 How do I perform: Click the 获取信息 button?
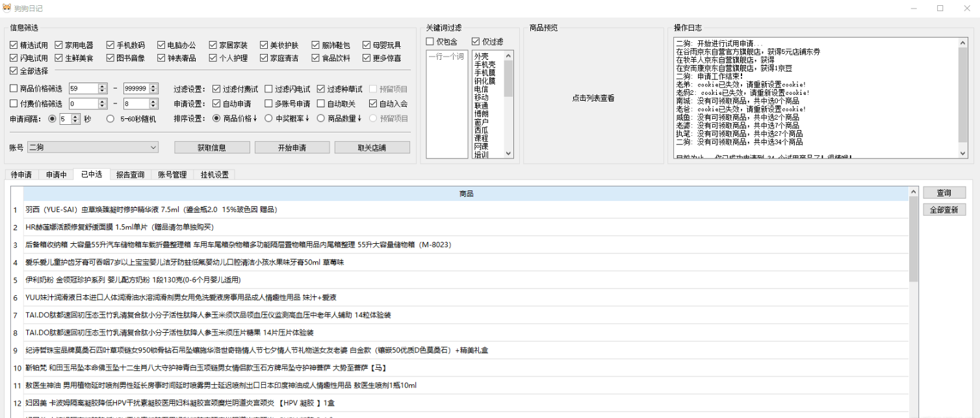pos(212,148)
